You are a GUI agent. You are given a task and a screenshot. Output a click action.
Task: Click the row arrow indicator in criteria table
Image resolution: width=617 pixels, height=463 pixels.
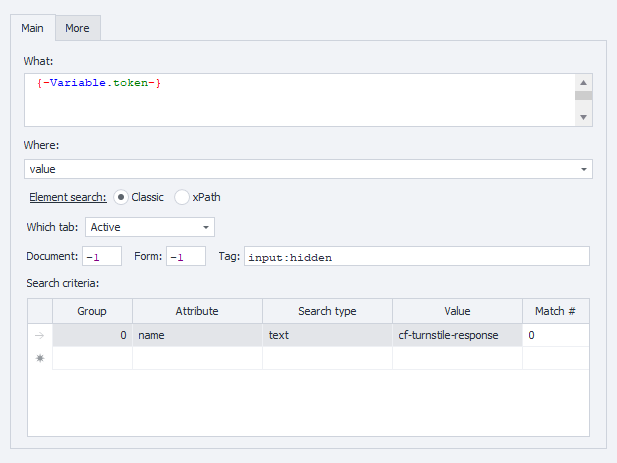(x=40, y=336)
